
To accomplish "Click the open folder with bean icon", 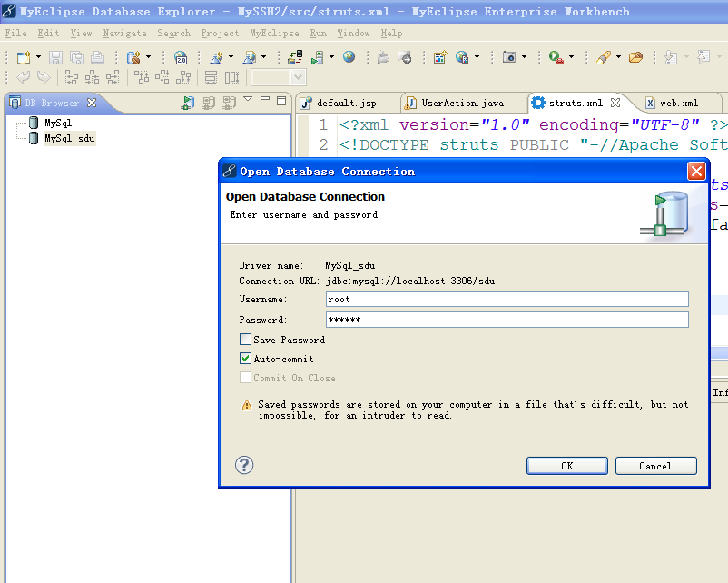I will tap(635, 57).
